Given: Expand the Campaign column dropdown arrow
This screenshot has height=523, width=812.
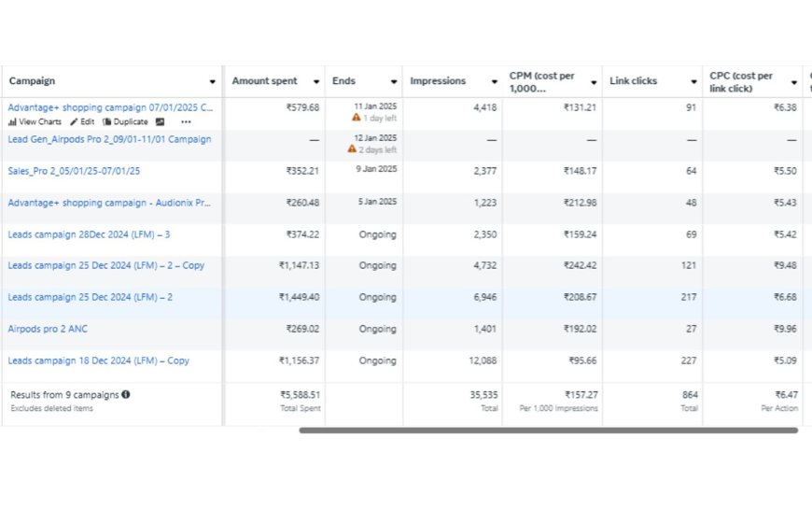Looking at the screenshot, I should click(x=213, y=82).
